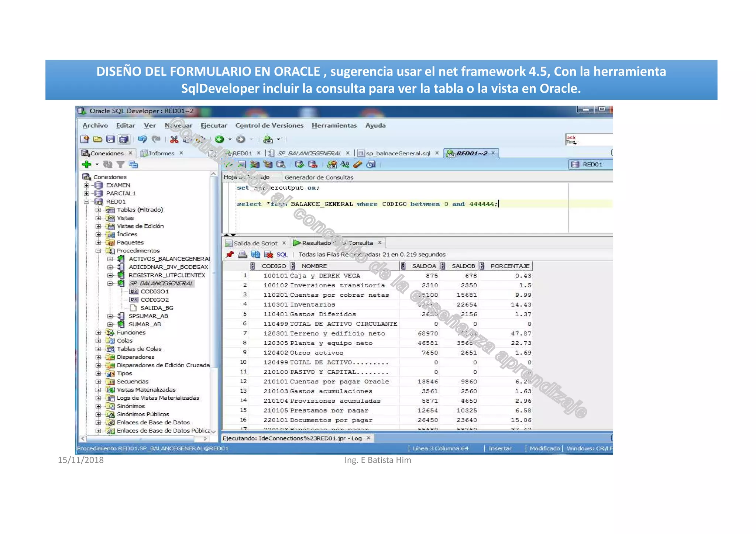The image size is (756, 534).
Task: Click the Undo arrow icon
Action: [x=142, y=139]
